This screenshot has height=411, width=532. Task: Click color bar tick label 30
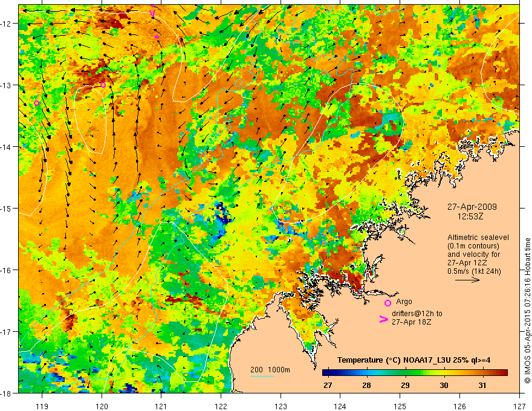[444, 385]
